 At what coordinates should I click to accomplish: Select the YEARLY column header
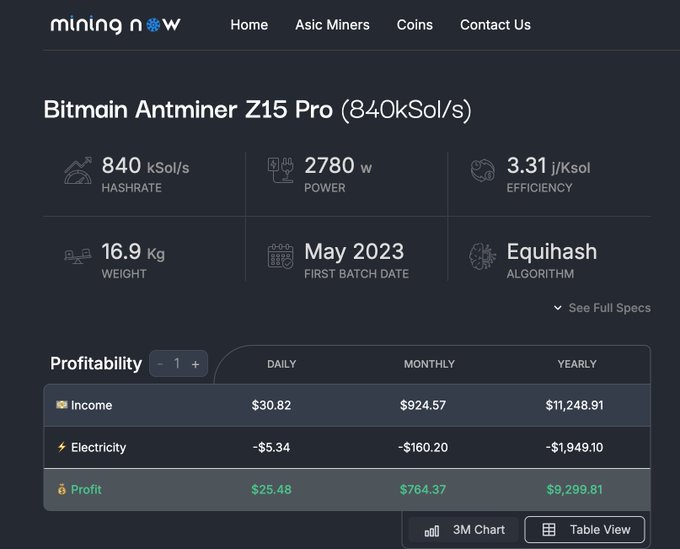[577, 364]
